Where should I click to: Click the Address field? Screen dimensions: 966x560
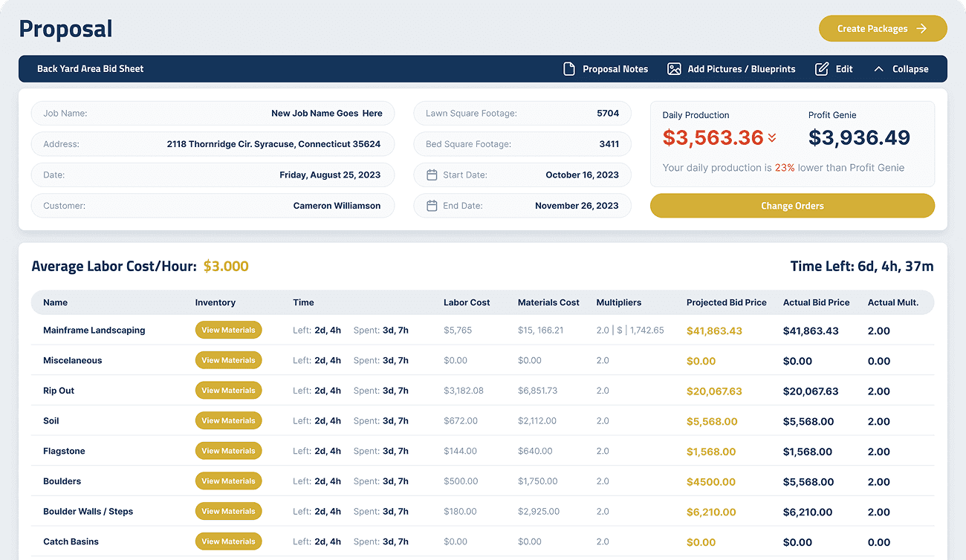click(213, 144)
